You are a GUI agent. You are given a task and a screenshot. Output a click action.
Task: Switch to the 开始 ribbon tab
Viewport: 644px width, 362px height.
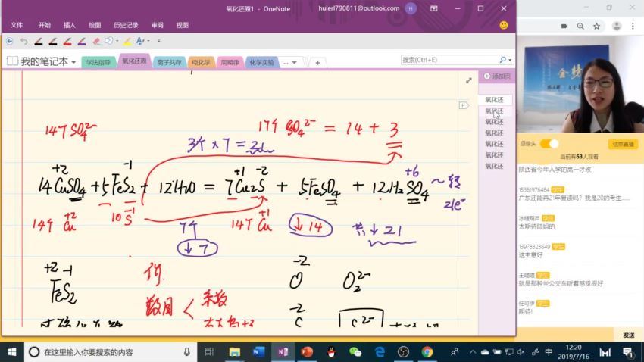tap(45, 25)
